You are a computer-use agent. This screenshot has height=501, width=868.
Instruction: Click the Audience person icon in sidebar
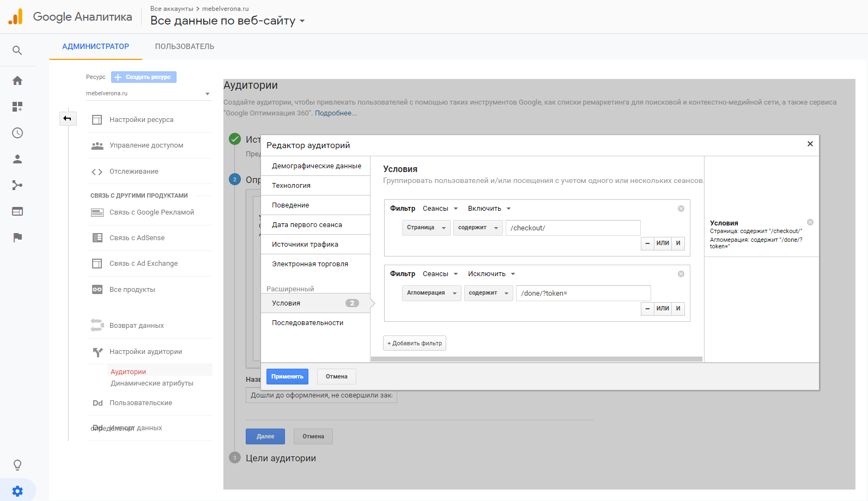pyautogui.click(x=17, y=159)
